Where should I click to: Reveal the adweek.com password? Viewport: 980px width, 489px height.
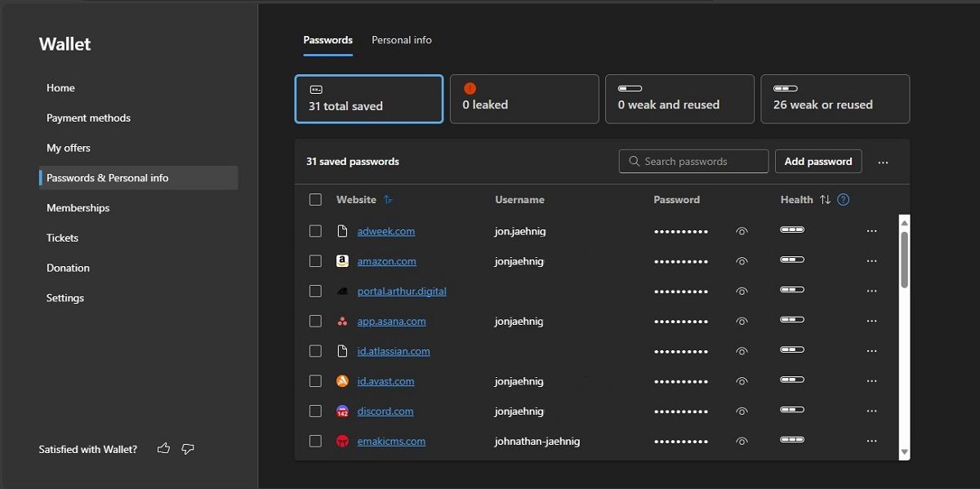click(742, 231)
